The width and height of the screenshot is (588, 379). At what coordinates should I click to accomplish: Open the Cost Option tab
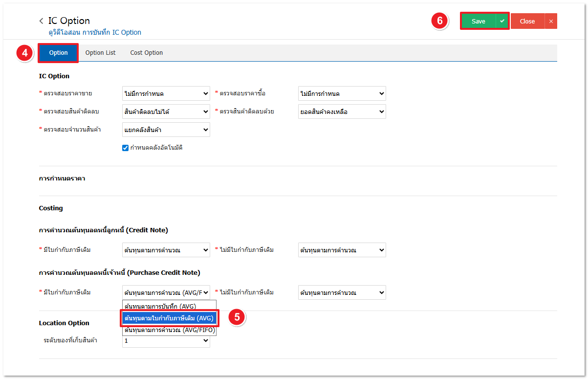(146, 53)
